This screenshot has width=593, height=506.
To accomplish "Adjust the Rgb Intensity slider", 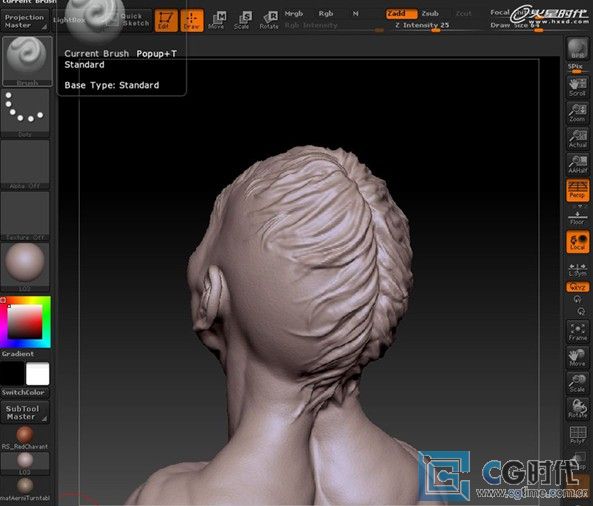I will click(334, 26).
